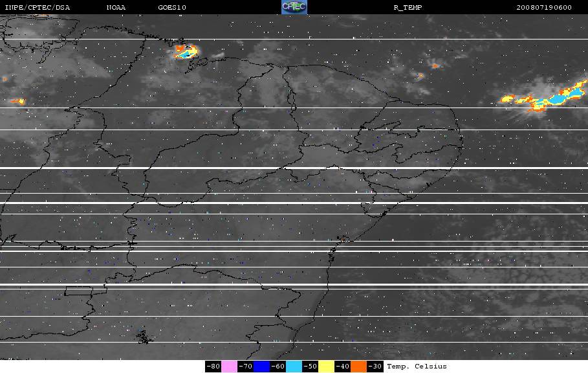
Task: Click the -70 legend value label
Action: coord(245,367)
